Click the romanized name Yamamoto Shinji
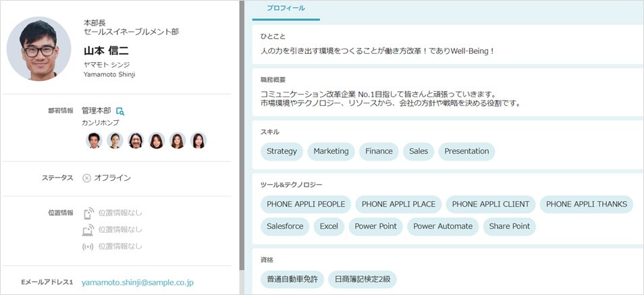 [109, 75]
